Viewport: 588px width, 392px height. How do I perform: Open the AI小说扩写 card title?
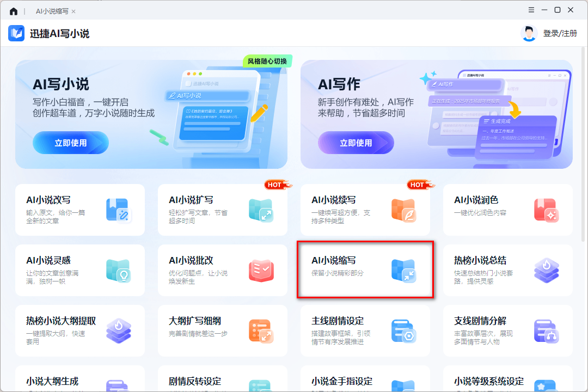coord(191,200)
